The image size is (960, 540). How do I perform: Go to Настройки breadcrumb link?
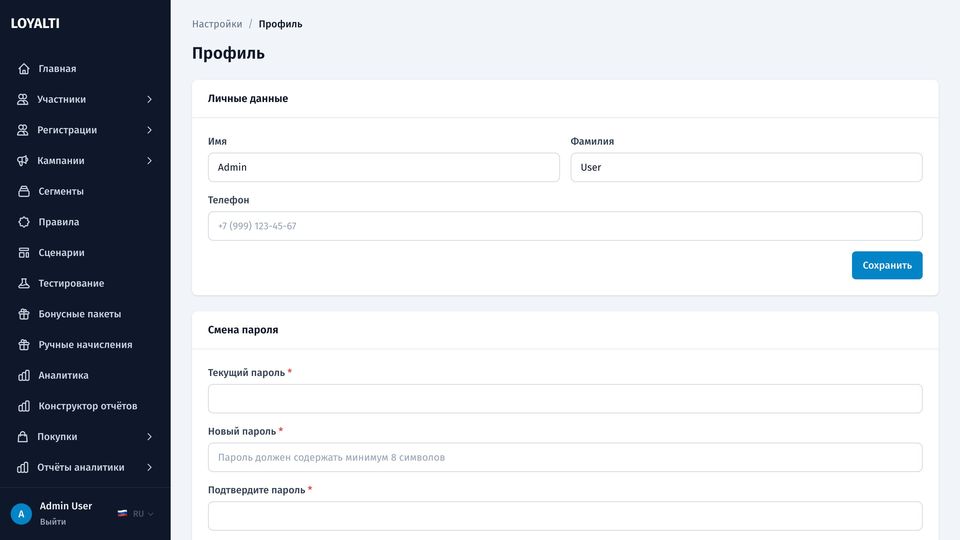tap(217, 24)
